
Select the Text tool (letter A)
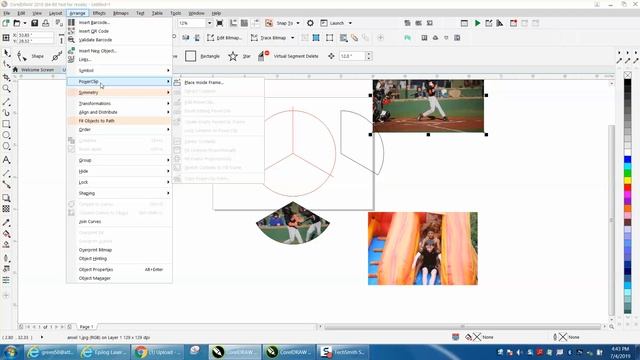[6, 160]
